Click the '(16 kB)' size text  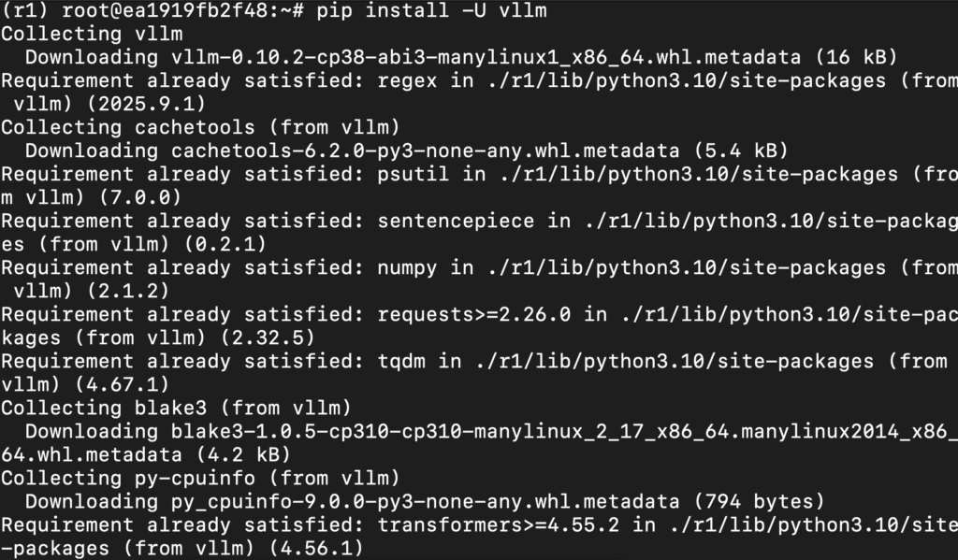(x=857, y=57)
